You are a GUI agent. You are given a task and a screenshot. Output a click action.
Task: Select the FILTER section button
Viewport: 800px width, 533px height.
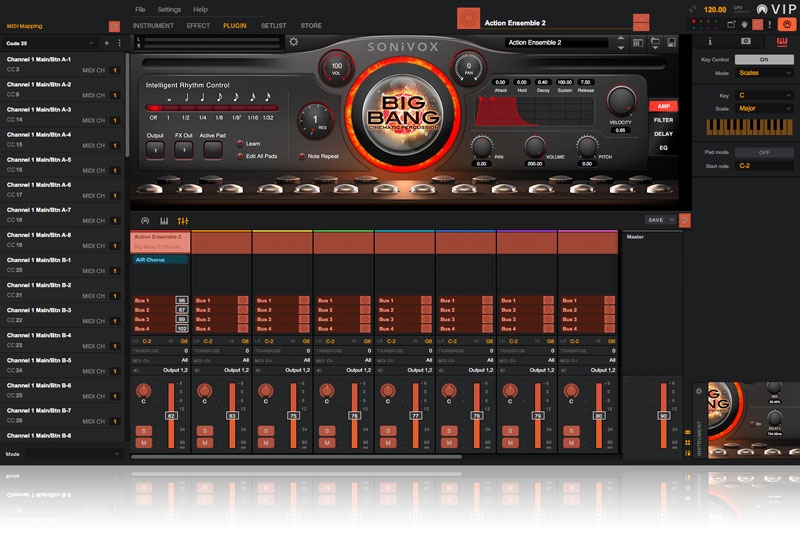[x=663, y=120]
